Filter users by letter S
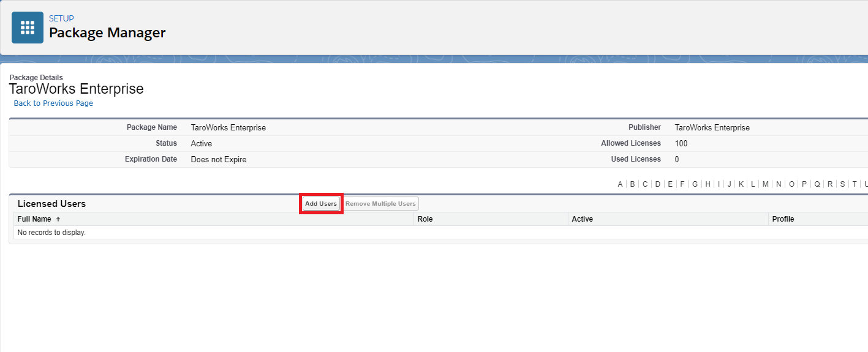The height and width of the screenshot is (352, 868). pyautogui.click(x=843, y=184)
